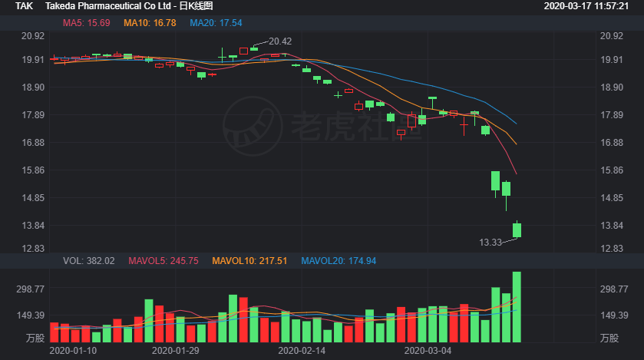Click the 2020-03-17 11:57:21 timestamp

tap(586, 6)
